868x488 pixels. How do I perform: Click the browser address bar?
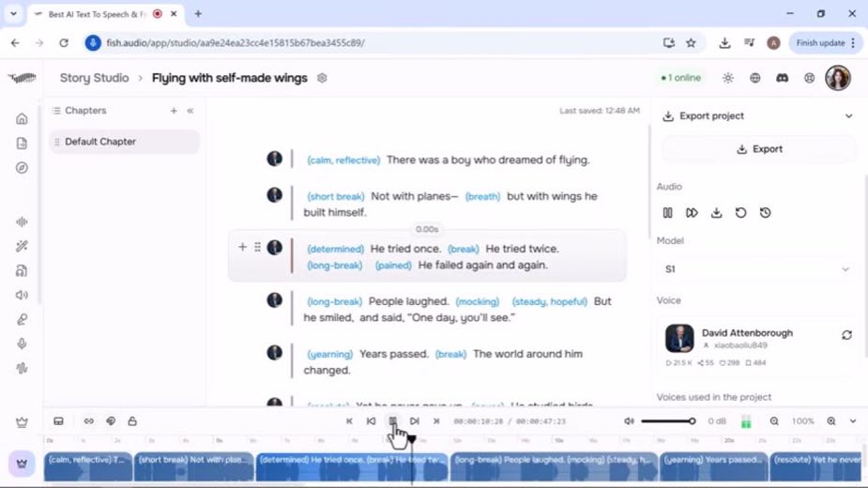click(x=376, y=42)
